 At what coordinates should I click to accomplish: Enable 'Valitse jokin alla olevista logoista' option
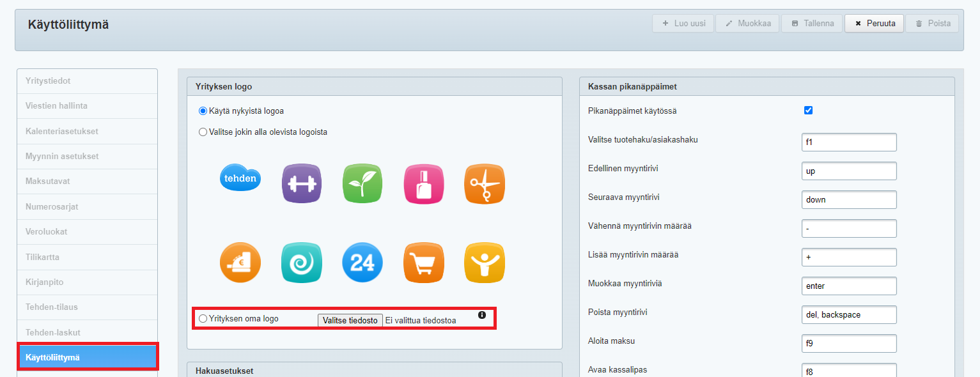[x=203, y=132]
